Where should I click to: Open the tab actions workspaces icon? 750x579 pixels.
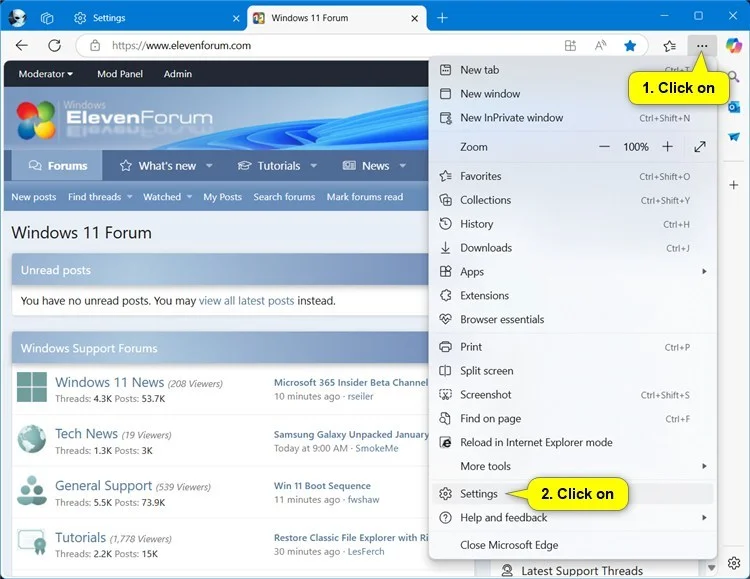point(47,18)
